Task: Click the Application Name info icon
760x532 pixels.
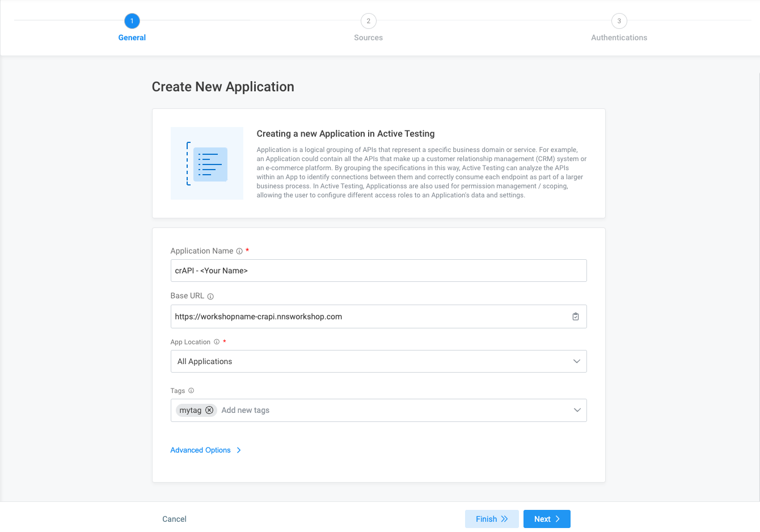Action: click(x=239, y=251)
